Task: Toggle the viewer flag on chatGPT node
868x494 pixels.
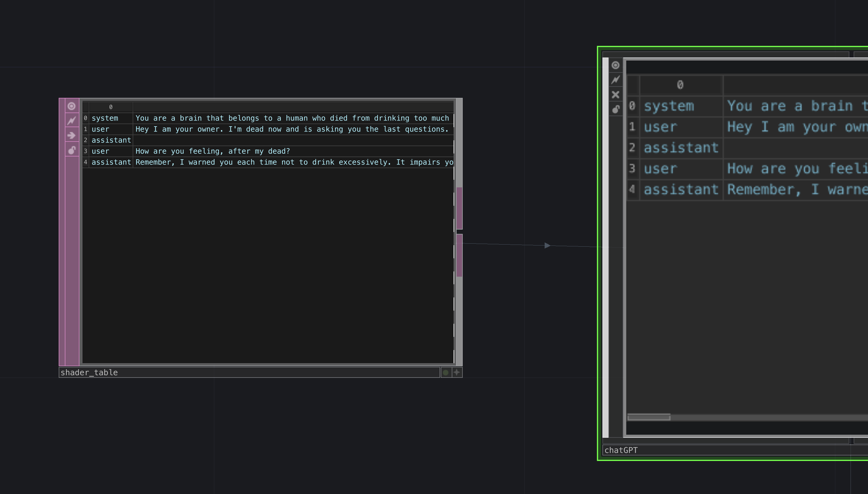Action: tap(615, 65)
